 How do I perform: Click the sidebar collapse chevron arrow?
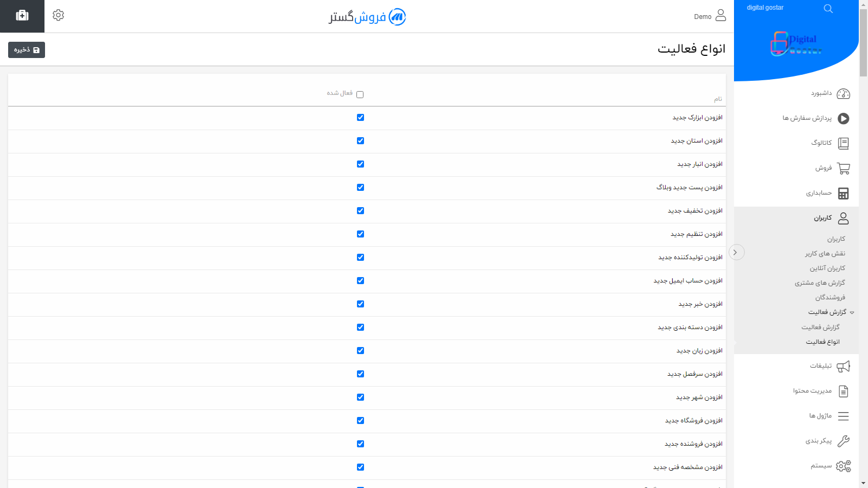tap(737, 252)
